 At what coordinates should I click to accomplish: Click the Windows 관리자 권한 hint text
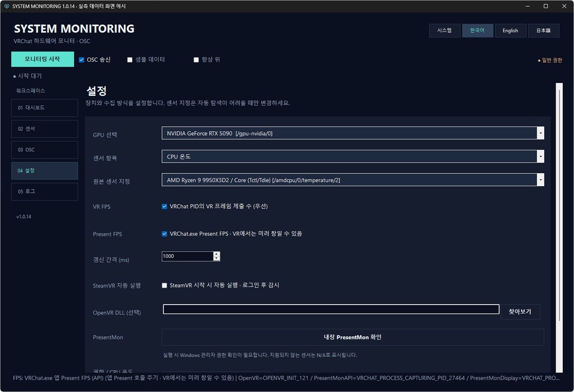point(260,355)
